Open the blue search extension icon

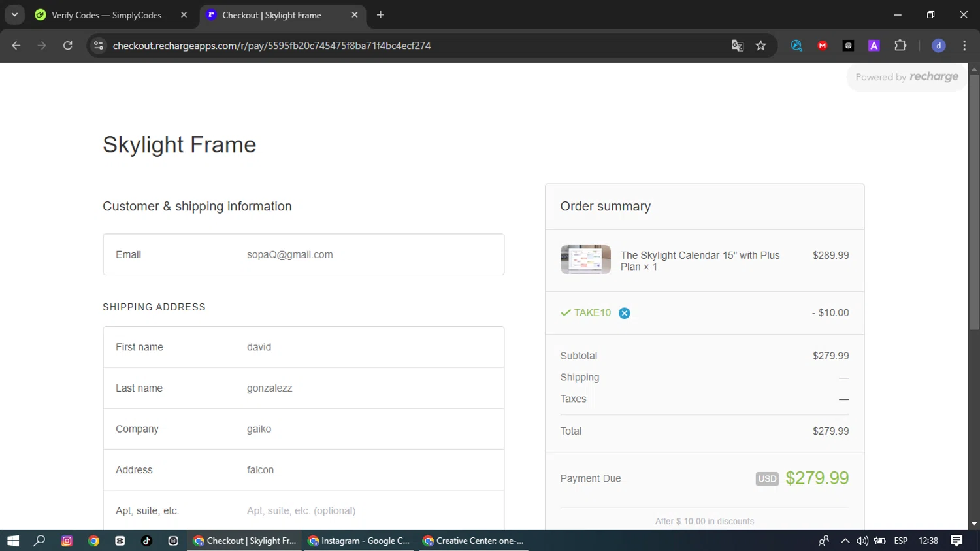pos(796,46)
